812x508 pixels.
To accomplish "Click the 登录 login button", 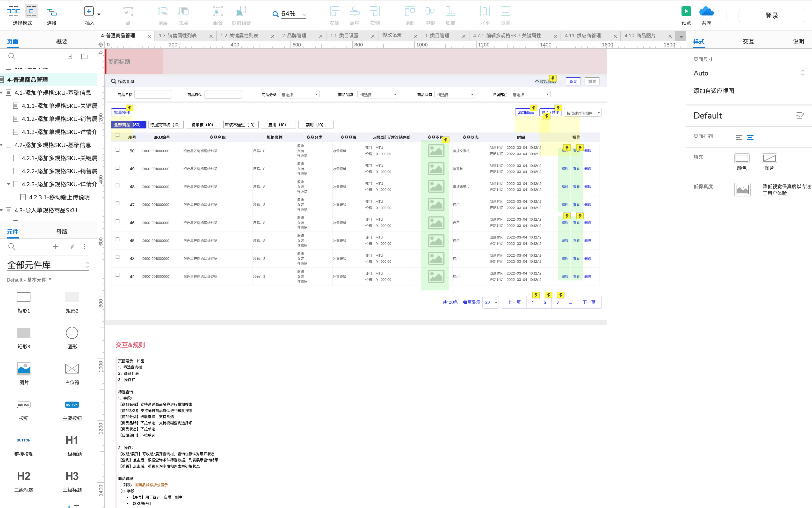I will tap(771, 15).
